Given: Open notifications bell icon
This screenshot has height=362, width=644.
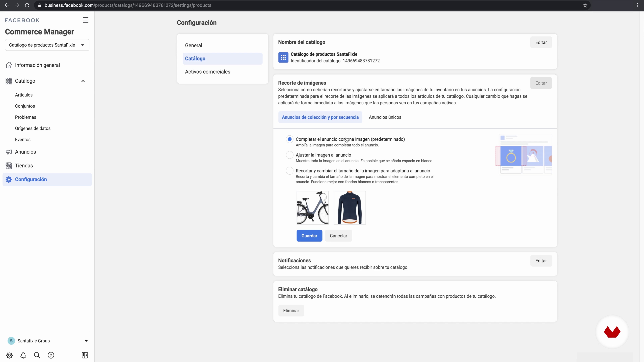Looking at the screenshot, I should tap(23, 355).
